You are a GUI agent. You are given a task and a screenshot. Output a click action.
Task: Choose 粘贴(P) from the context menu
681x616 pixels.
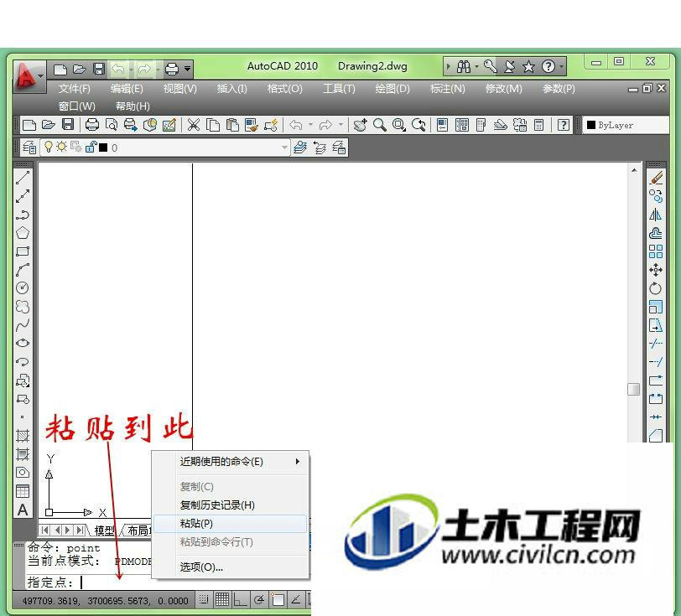tap(231, 524)
